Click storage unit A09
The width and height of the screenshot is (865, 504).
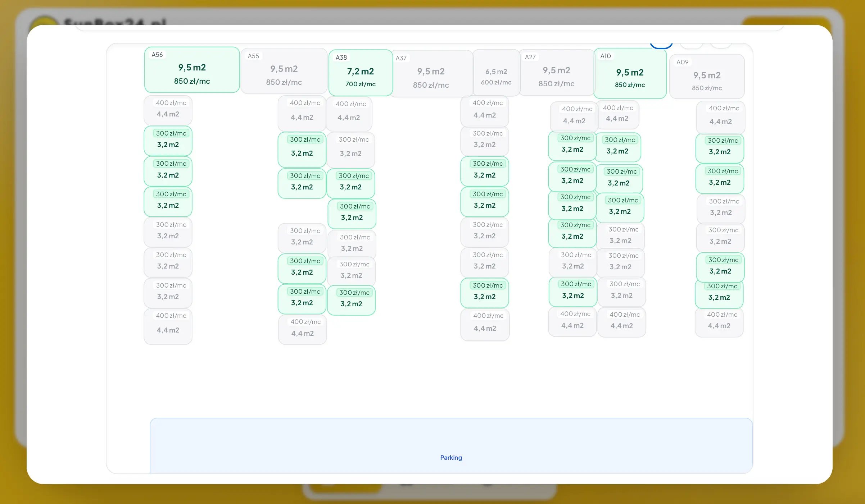pyautogui.click(x=706, y=77)
